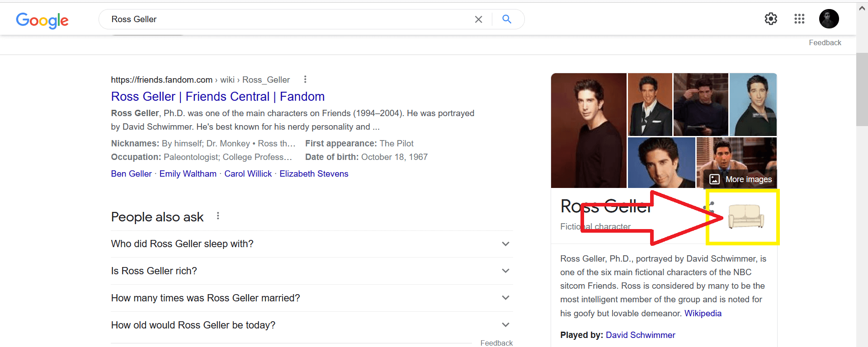Open the Google account avatar
Viewport: 868px width, 347px height.
coord(829,19)
